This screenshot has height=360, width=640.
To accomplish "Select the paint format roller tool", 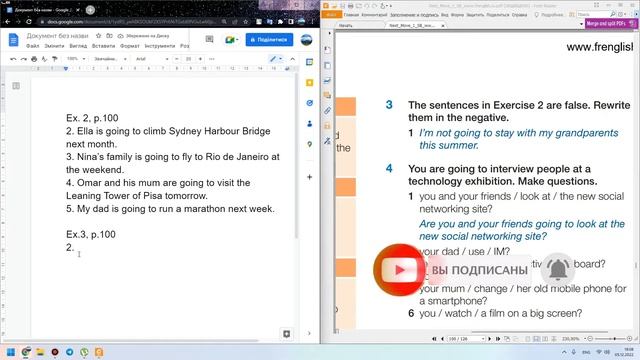I will pyautogui.click(x=55, y=59).
